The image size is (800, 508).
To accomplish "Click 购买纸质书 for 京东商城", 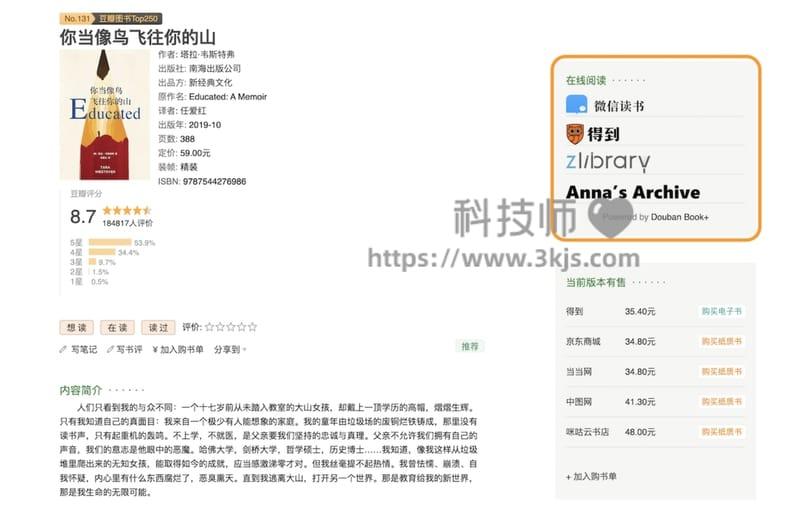I will click(721, 341).
